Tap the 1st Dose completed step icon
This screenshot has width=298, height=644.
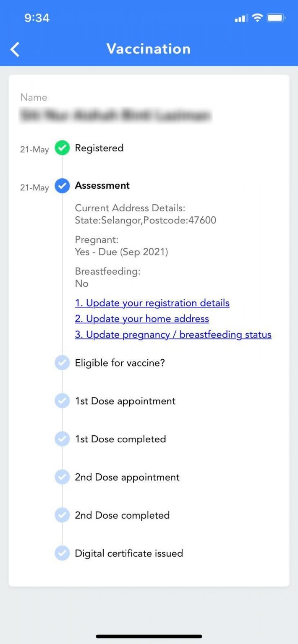[x=62, y=439]
